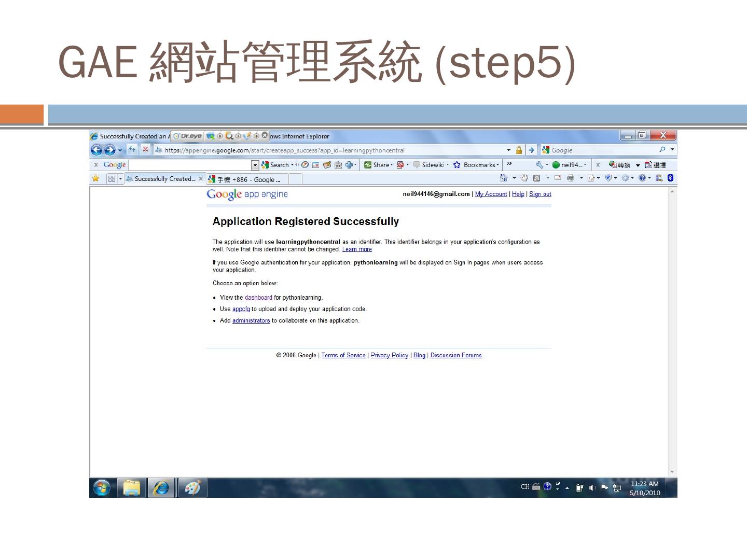
Task: Click the security lock icon in address bar
Action: coord(519,150)
